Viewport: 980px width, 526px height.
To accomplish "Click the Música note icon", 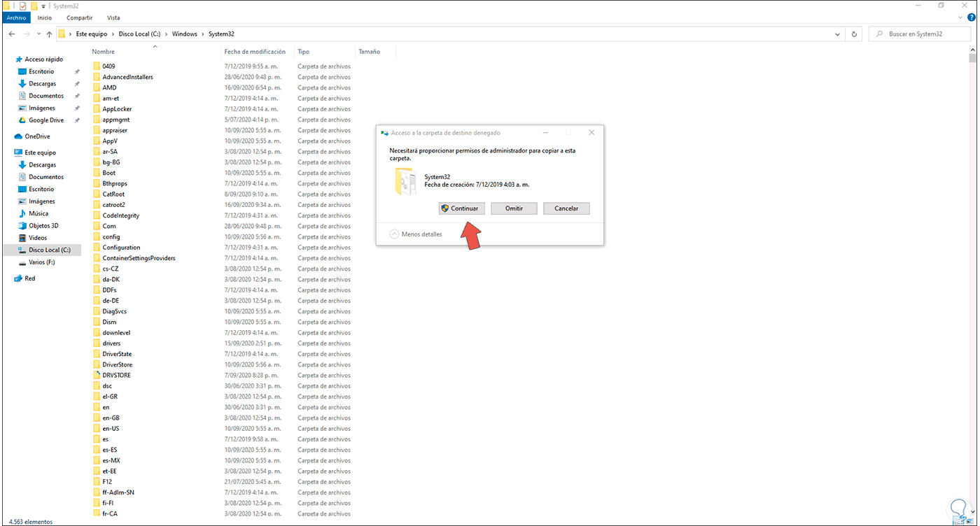I will pos(22,213).
